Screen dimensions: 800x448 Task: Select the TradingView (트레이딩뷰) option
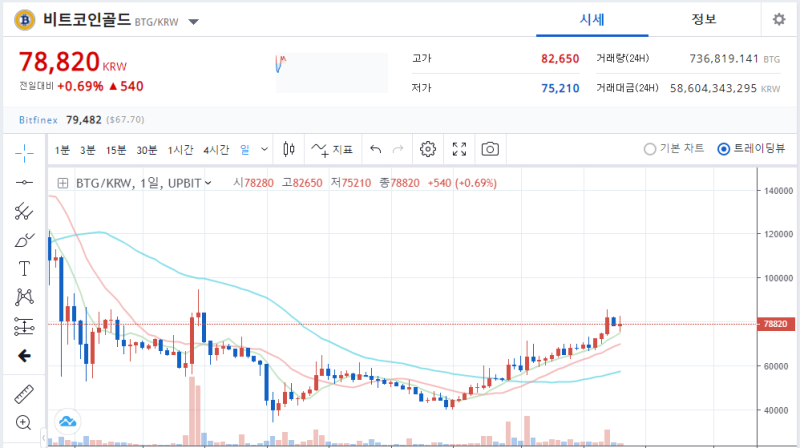tap(751, 148)
